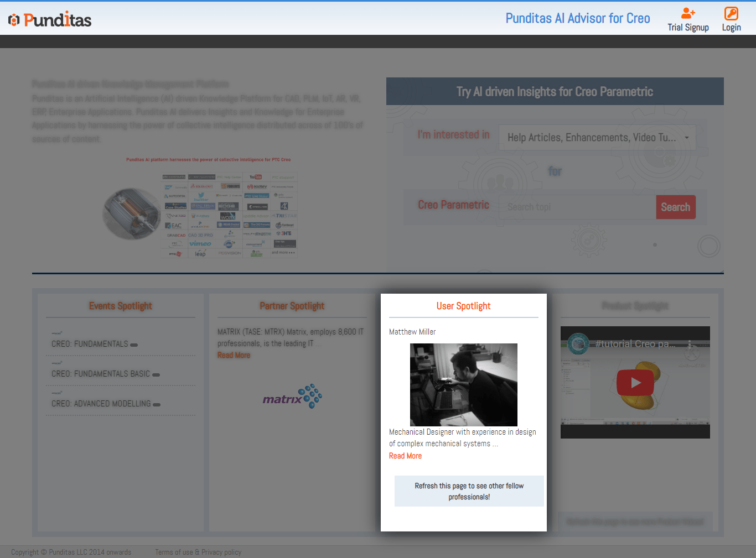Open the CREO: FUNDAMENTALS BASIC event
The height and width of the screenshot is (558, 756).
(101, 374)
